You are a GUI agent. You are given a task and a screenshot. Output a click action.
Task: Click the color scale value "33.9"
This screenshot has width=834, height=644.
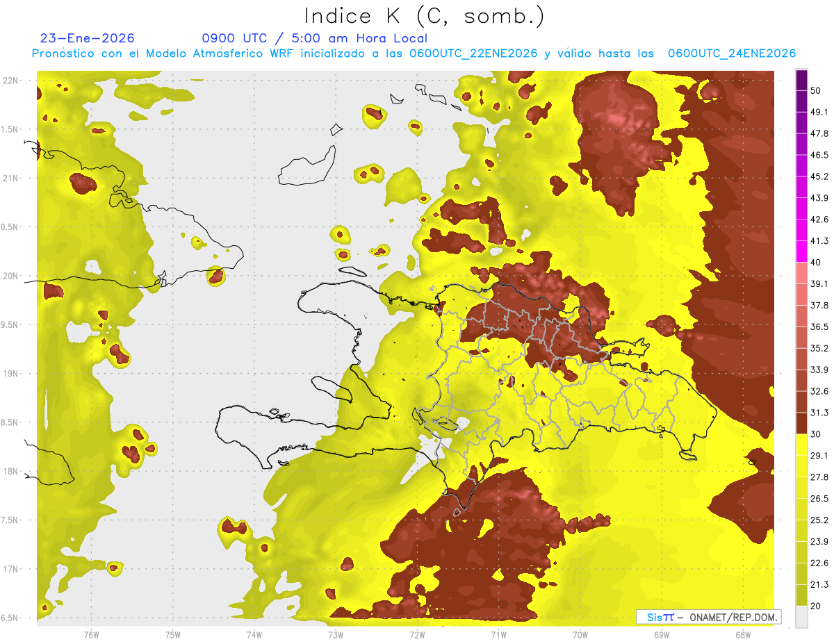point(819,370)
